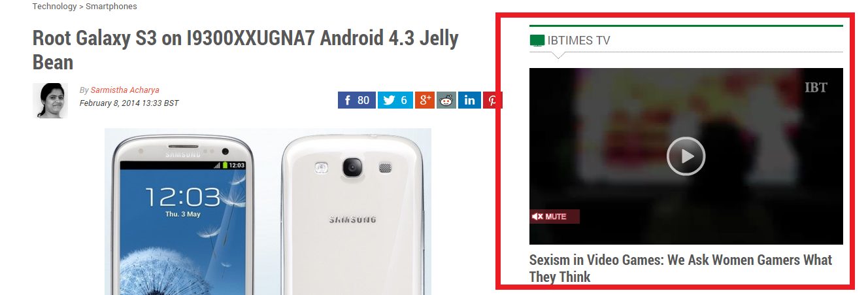This screenshot has width=868, height=295.
Task: Click the February 8, 2014 publication date
Action: click(x=129, y=103)
